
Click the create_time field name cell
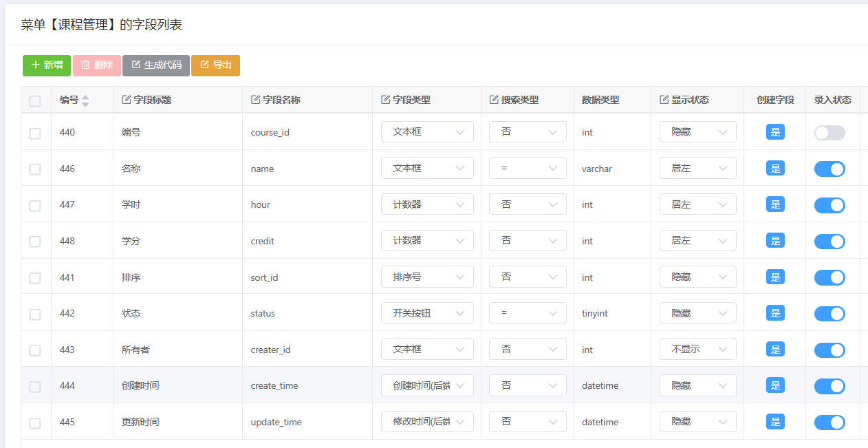click(274, 385)
